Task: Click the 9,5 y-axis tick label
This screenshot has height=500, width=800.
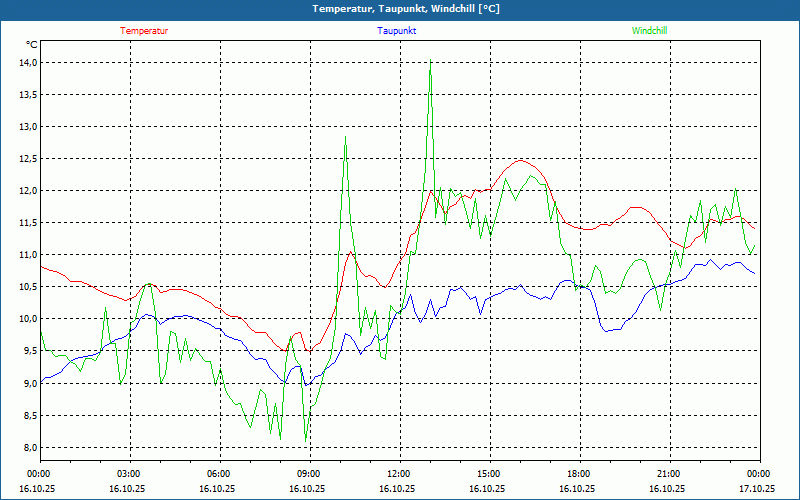Action: 27,351
